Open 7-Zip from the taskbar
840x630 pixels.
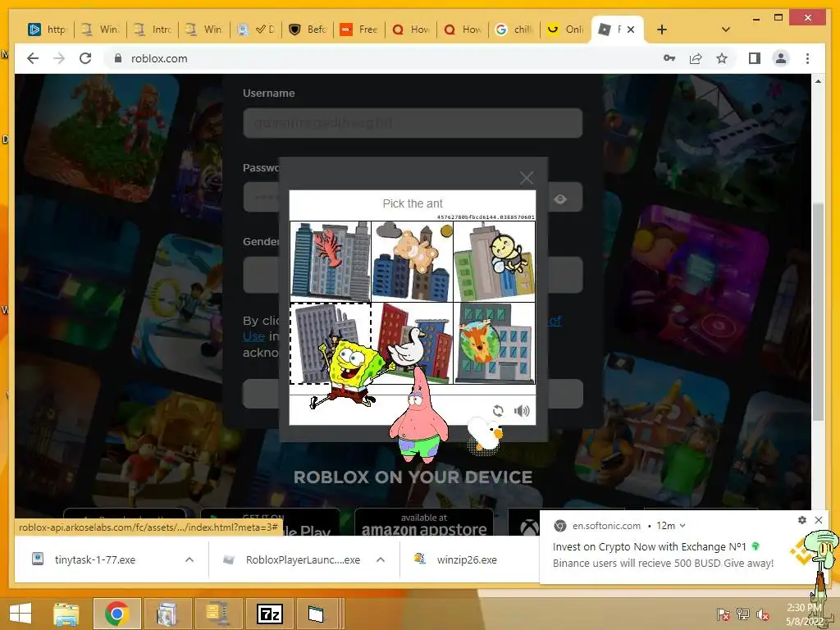pyautogui.click(x=270, y=614)
